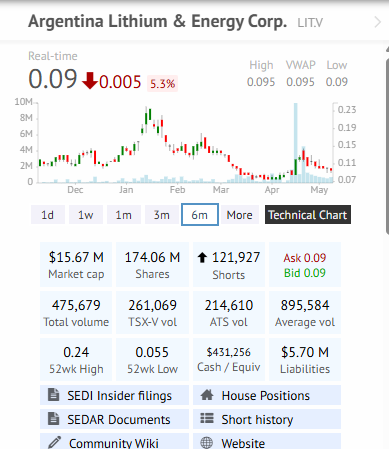Image resolution: width=389 pixels, height=449 pixels.
Task: Click the 0.24 52wk High tile
Action: pos(76,360)
